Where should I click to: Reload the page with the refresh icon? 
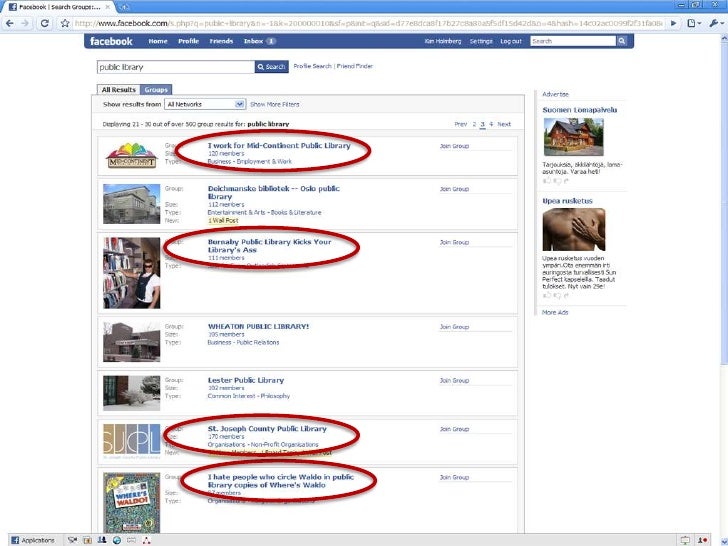coord(45,23)
